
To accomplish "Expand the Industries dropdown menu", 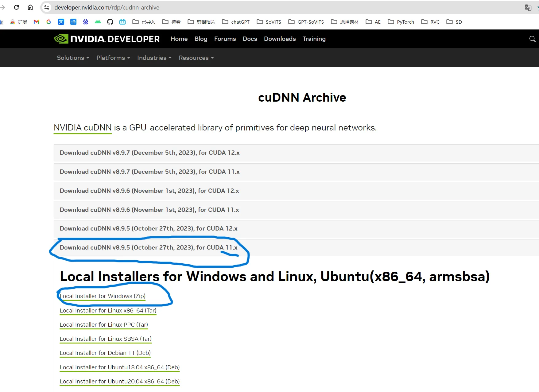I will coord(154,58).
